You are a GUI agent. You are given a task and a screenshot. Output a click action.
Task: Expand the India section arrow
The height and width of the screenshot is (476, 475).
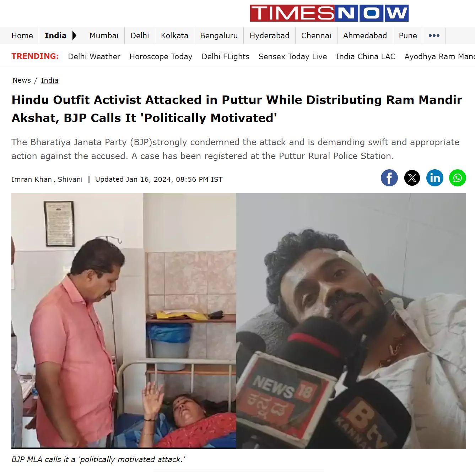click(x=74, y=35)
